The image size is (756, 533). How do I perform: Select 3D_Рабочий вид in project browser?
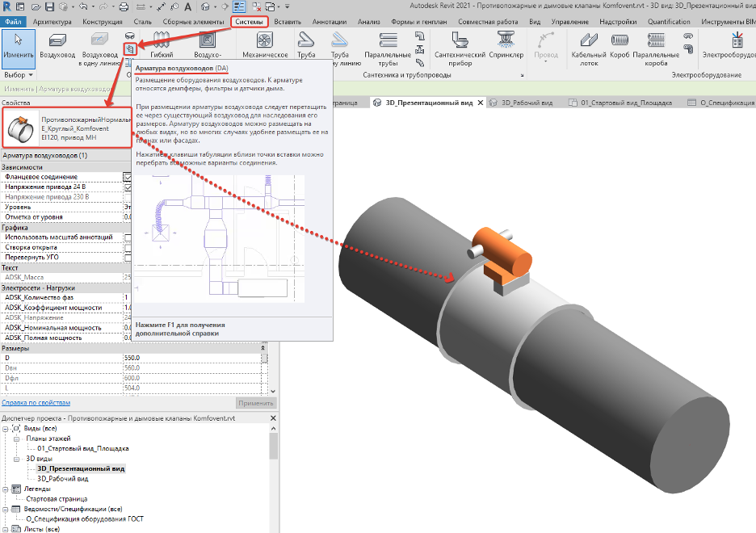(x=63, y=479)
